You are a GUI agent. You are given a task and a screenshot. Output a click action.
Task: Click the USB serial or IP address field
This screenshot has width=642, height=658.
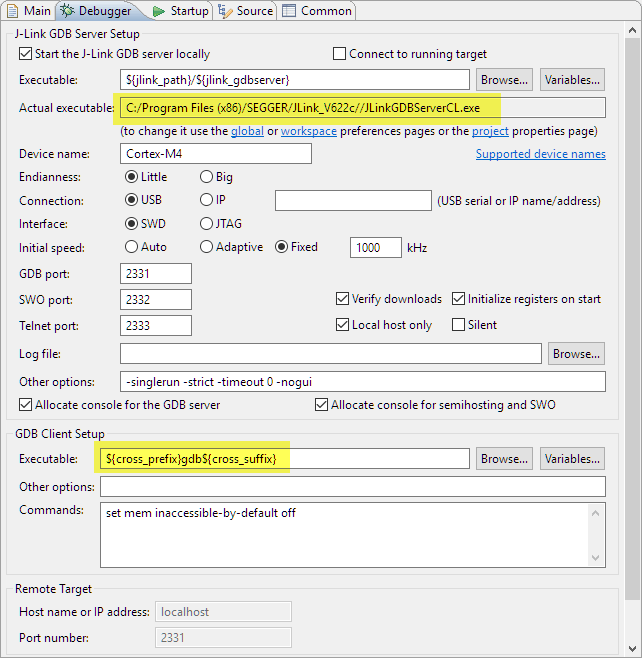coord(353,201)
